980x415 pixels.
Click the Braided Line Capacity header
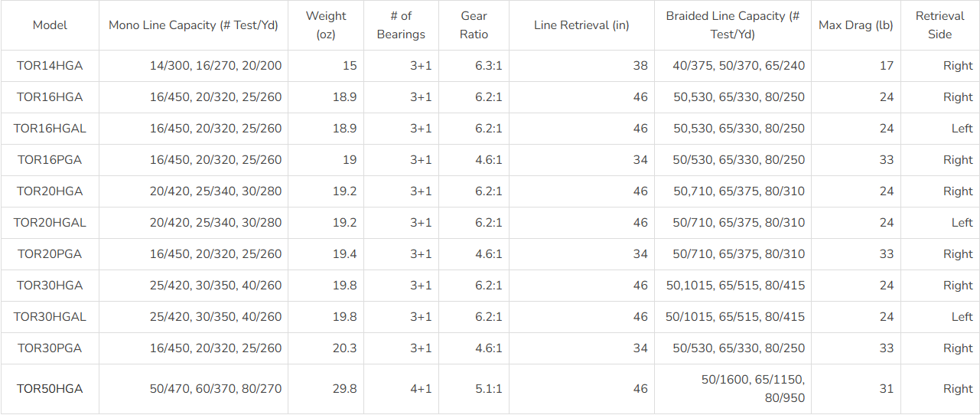tap(732, 25)
